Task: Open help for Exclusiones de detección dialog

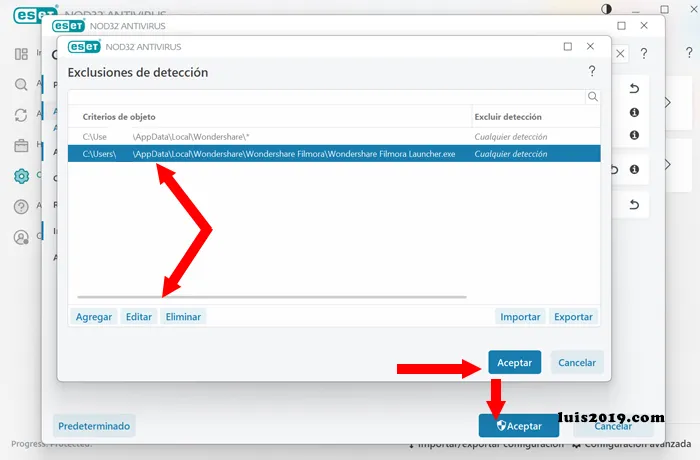Action: 592,71
